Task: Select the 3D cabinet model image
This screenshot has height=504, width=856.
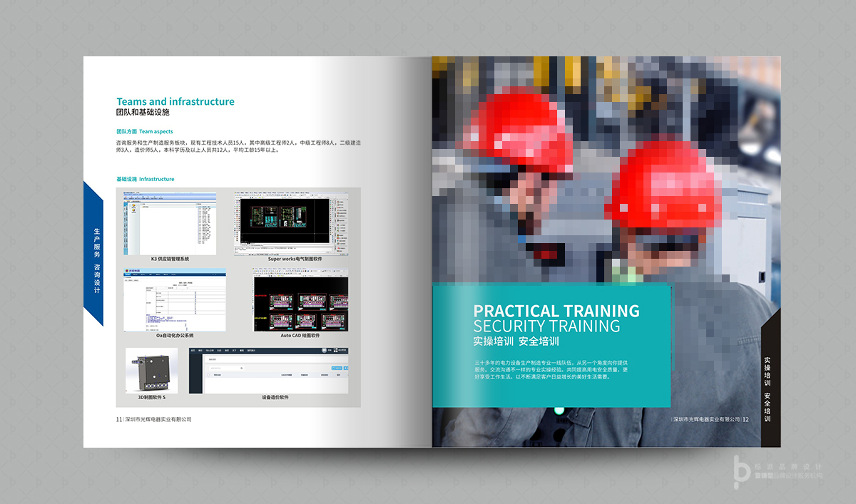Action: coord(151,370)
